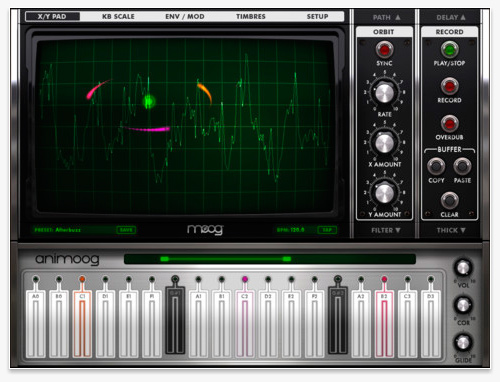The height and width of the screenshot is (382, 500).
Task: Play the F2 key
Action: tap(315, 323)
